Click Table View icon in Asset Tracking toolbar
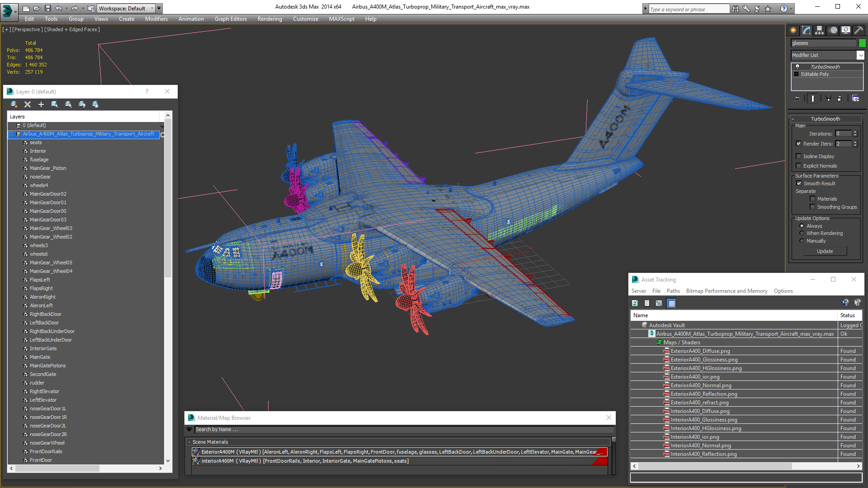 [672, 303]
